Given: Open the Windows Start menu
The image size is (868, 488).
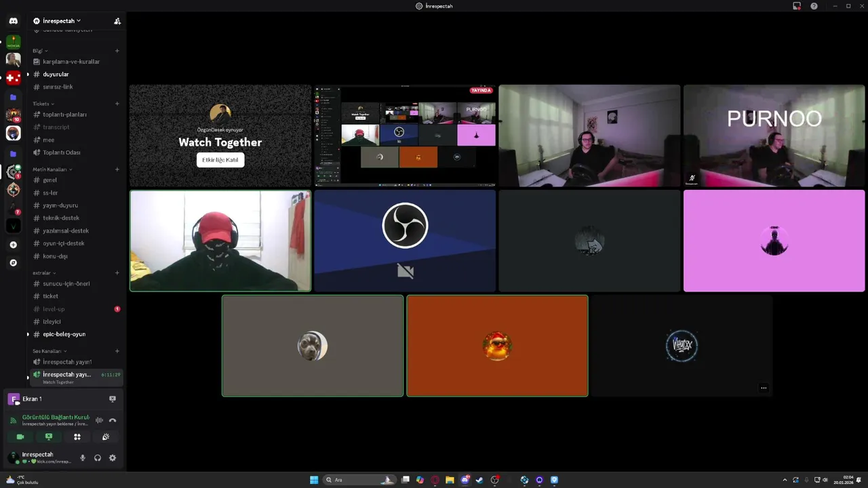Looking at the screenshot, I should pyautogui.click(x=314, y=480).
